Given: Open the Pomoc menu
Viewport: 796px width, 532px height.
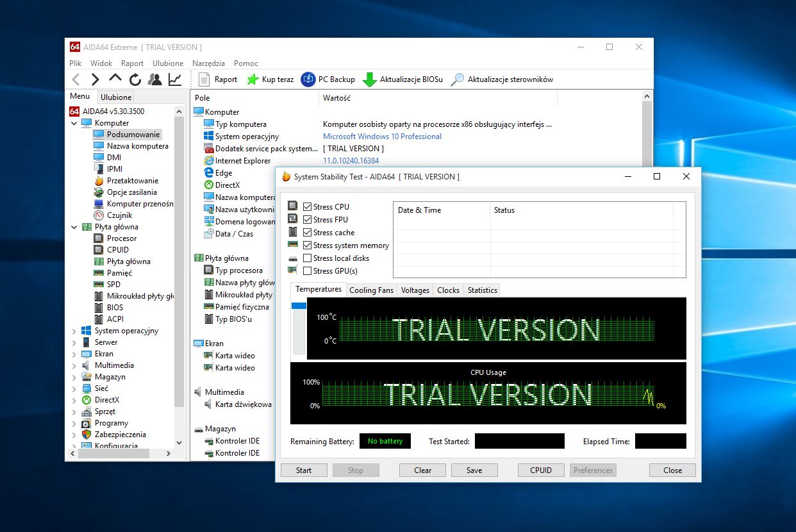Looking at the screenshot, I should (x=246, y=63).
